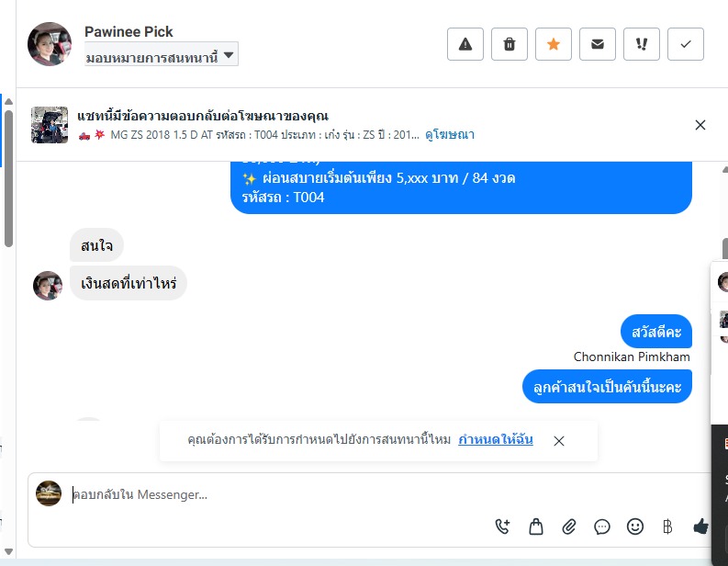728x566 pixels.
Task: Click the name Pawinee Pick
Action: click(x=129, y=31)
